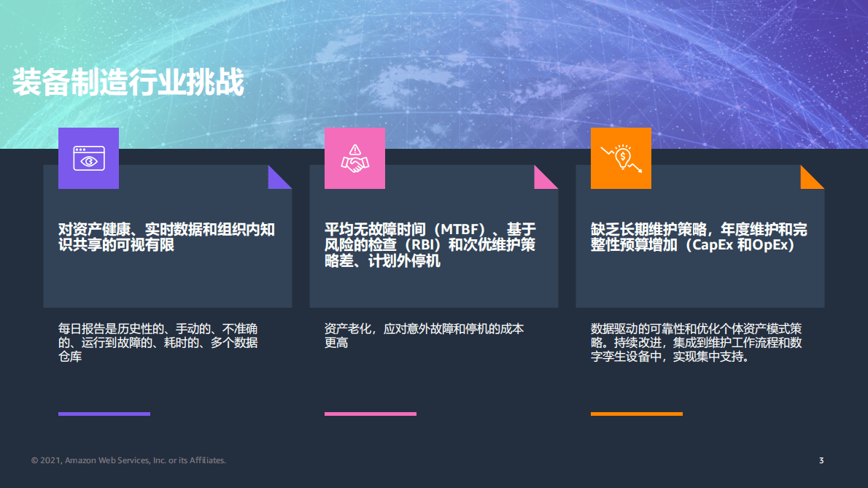Select the Amazon Web Services copyright text
This screenshot has width=868, height=488.
point(129,460)
